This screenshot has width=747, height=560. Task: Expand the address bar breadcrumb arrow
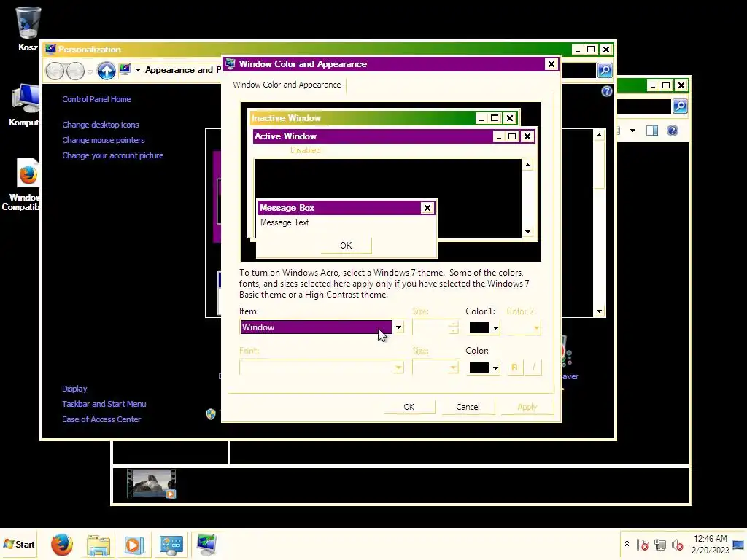tap(138, 70)
